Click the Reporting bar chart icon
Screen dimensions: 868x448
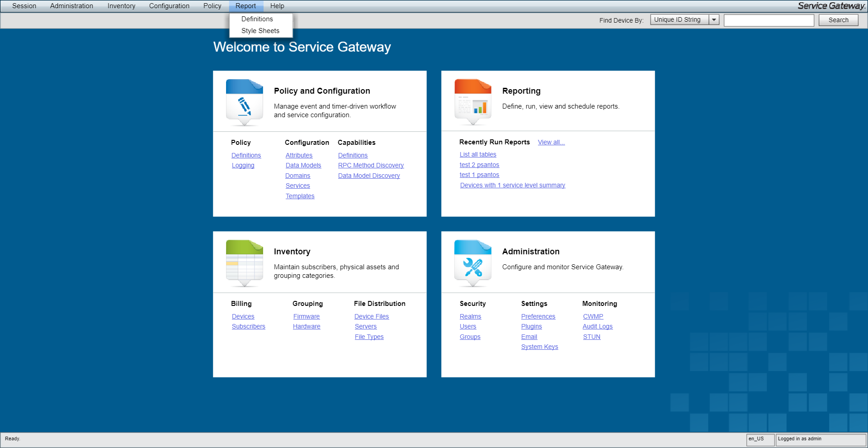(472, 102)
